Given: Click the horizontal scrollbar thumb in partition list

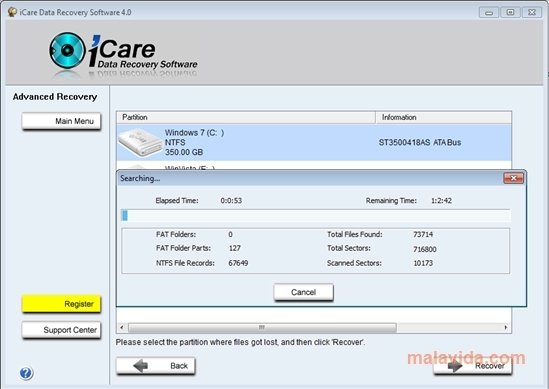Looking at the screenshot, I should (x=262, y=327).
